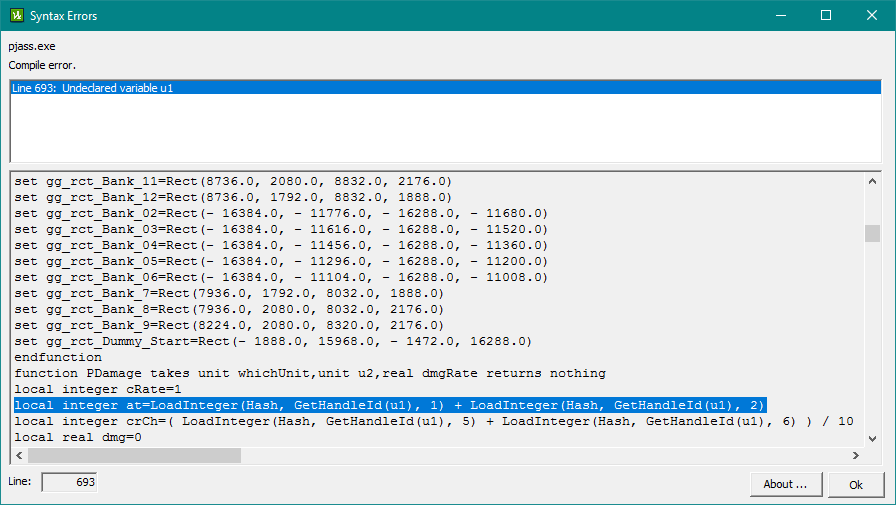Click the Ok button

point(855,484)
